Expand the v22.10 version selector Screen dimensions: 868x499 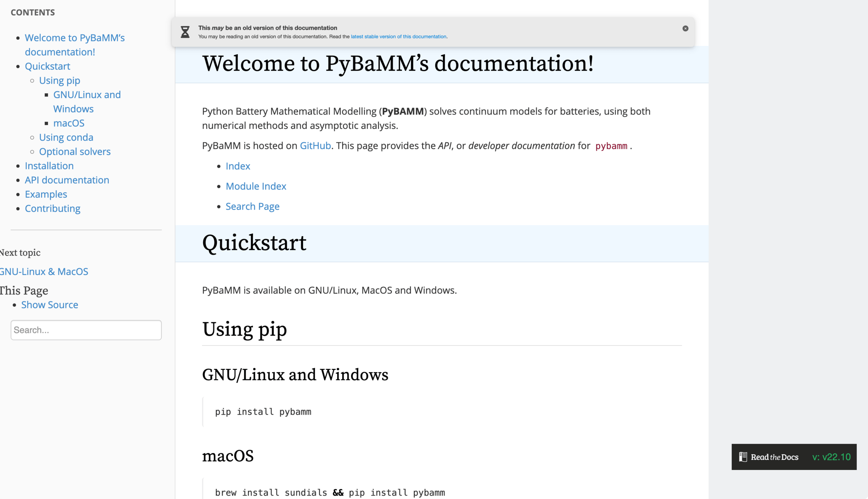831,457
